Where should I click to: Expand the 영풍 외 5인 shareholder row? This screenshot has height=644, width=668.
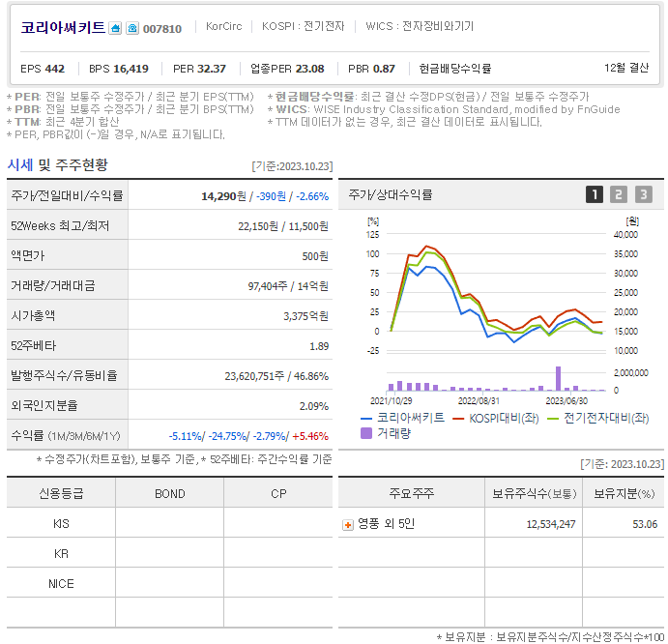point(348,525)
